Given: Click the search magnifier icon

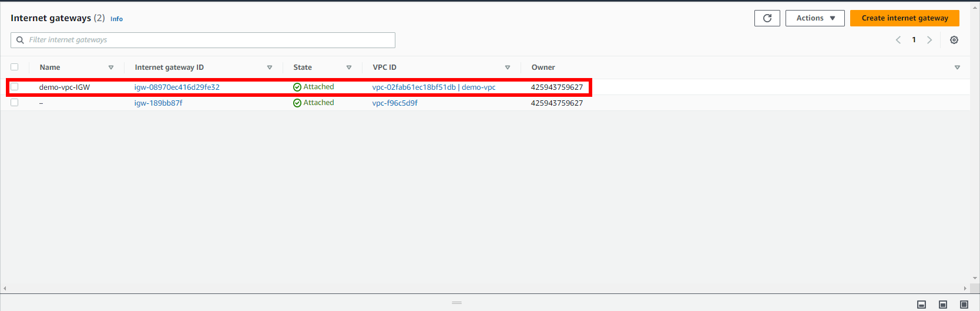Looking at the screenshot, I should pos(20,40).
